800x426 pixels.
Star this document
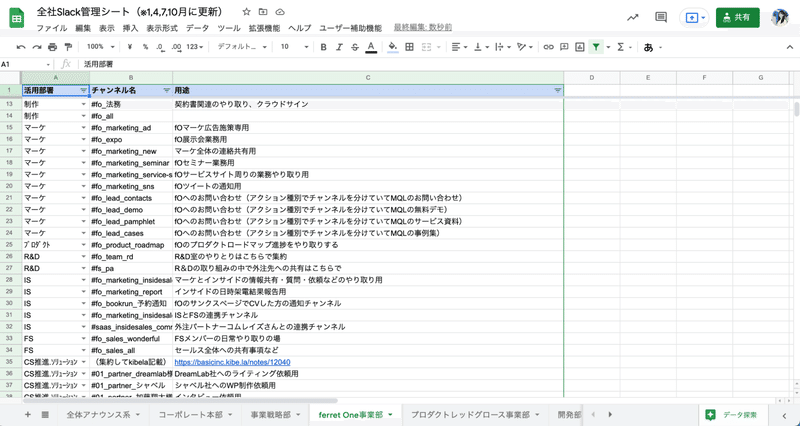[x=246, y=12]
